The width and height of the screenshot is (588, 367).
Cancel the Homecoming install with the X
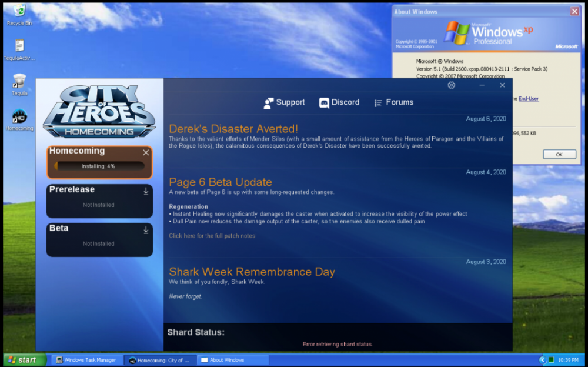146,152
